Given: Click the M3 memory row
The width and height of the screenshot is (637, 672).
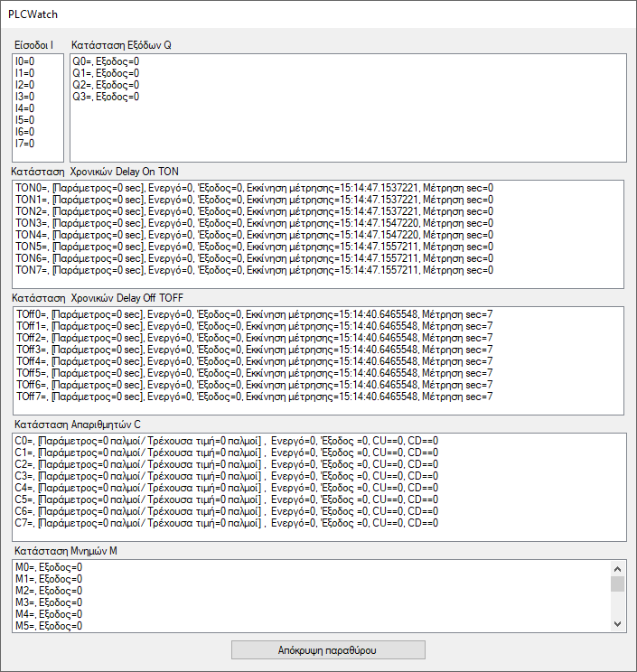Looking at the screenshot, I should pyautogui.click(x=48, y=602).
